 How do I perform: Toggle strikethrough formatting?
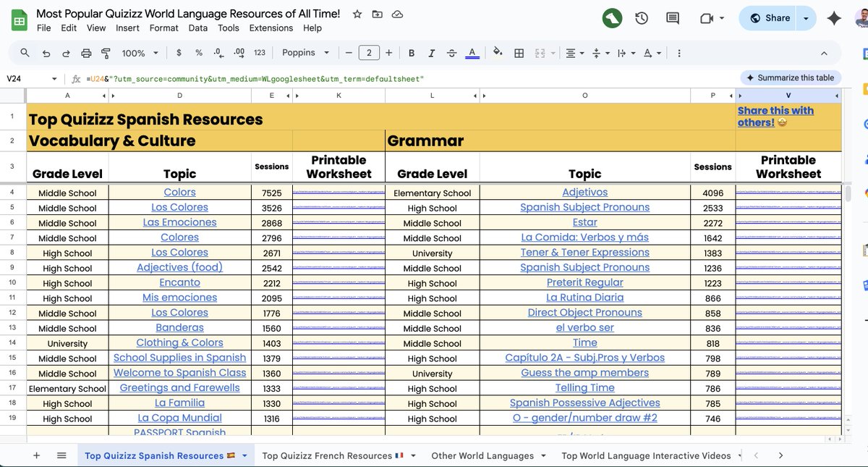pos(452,53)
